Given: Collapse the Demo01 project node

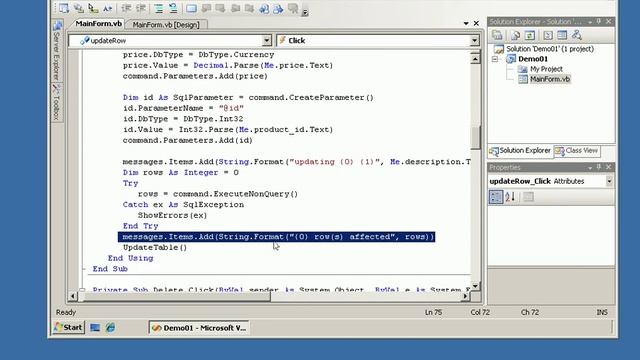Looking at the screenshot, I should click(x=495, y=59).
